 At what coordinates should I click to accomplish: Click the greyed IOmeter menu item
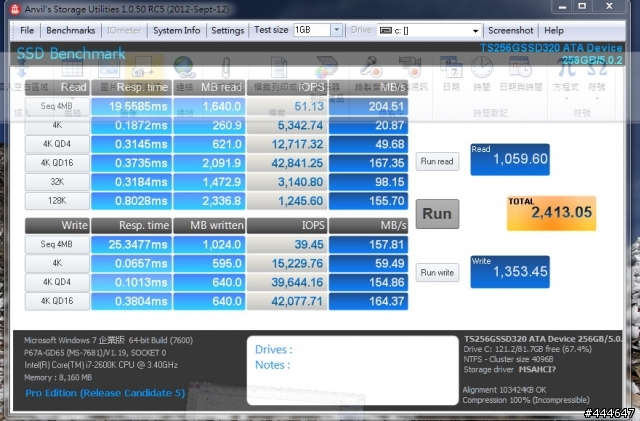click(124, 30)
